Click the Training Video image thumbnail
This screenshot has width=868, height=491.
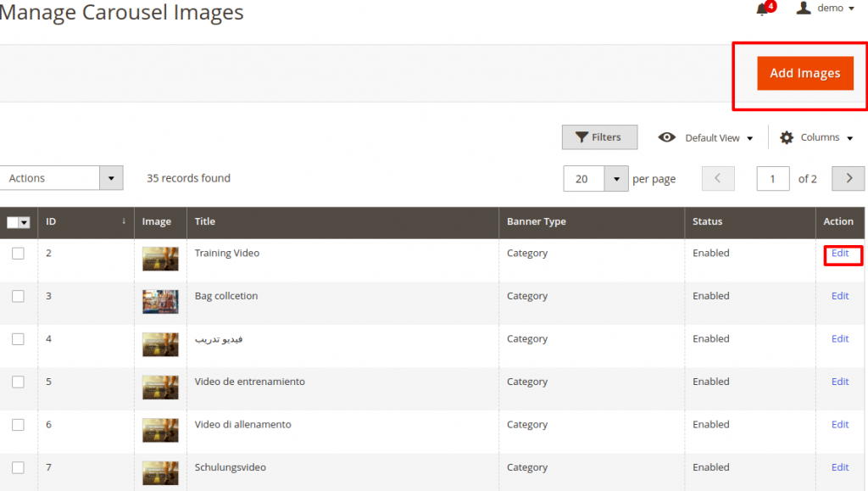(159, 258)
